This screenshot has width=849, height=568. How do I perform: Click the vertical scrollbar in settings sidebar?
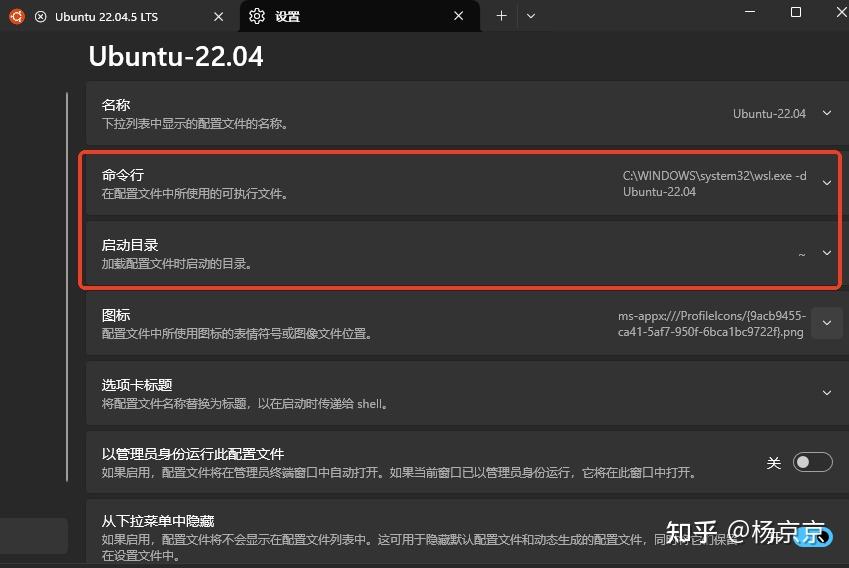tap(67, 287)
